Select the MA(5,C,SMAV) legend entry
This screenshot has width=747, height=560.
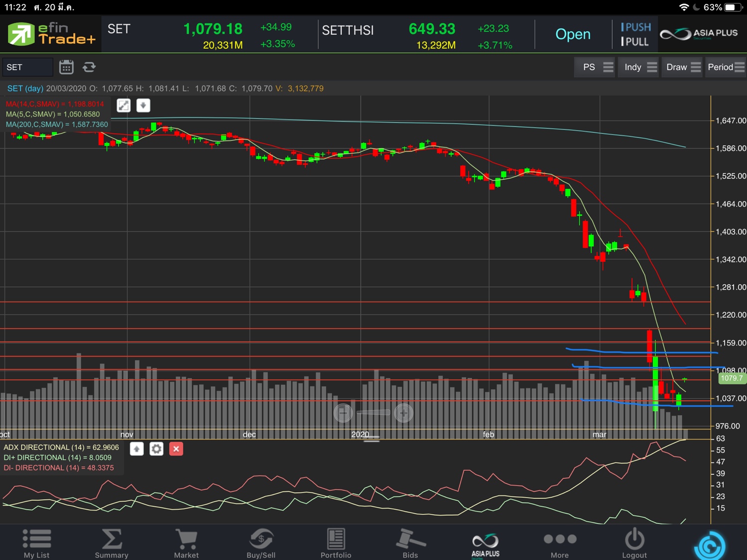(53, 114)
